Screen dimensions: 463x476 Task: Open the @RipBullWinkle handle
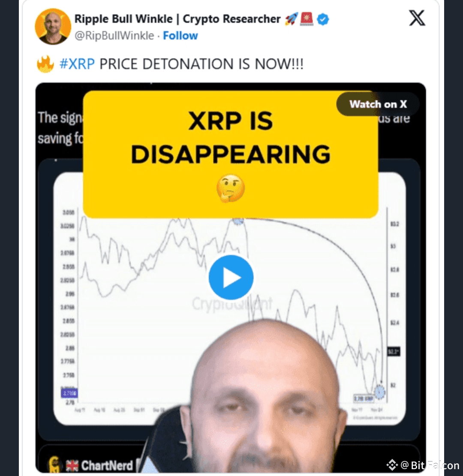pyautogui.click(x=114, y=36)
